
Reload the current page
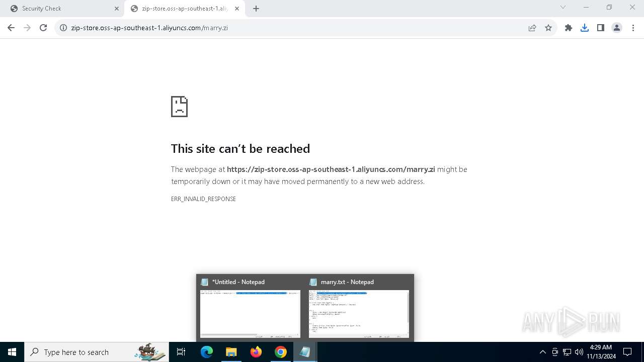pyautogui.click(x=43, y=28)
